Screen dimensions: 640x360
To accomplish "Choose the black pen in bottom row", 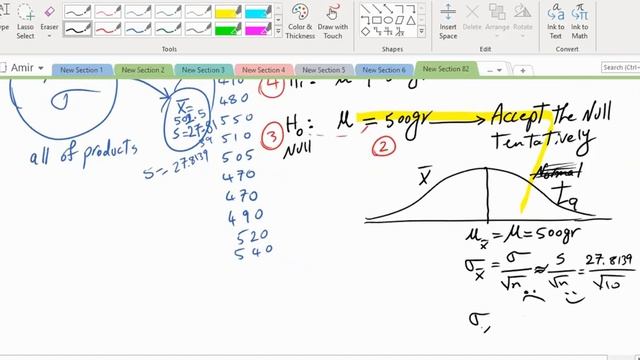I will point(77,29).
